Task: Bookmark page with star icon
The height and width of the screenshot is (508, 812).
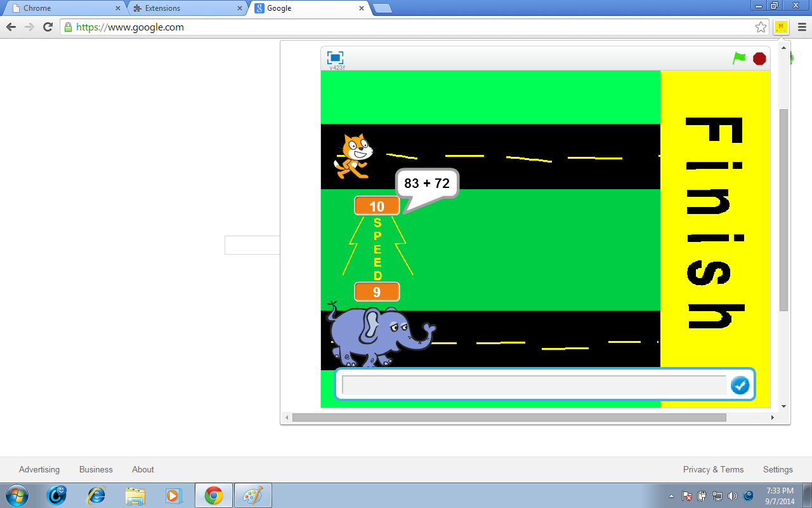Action: click(761, 27)
